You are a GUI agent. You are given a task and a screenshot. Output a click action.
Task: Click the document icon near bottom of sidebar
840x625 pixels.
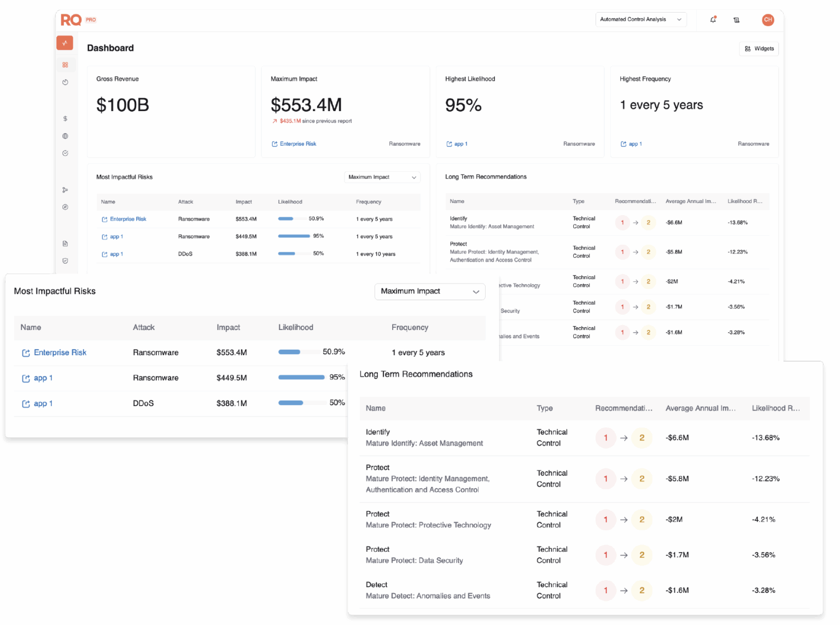tap(65, 243)
